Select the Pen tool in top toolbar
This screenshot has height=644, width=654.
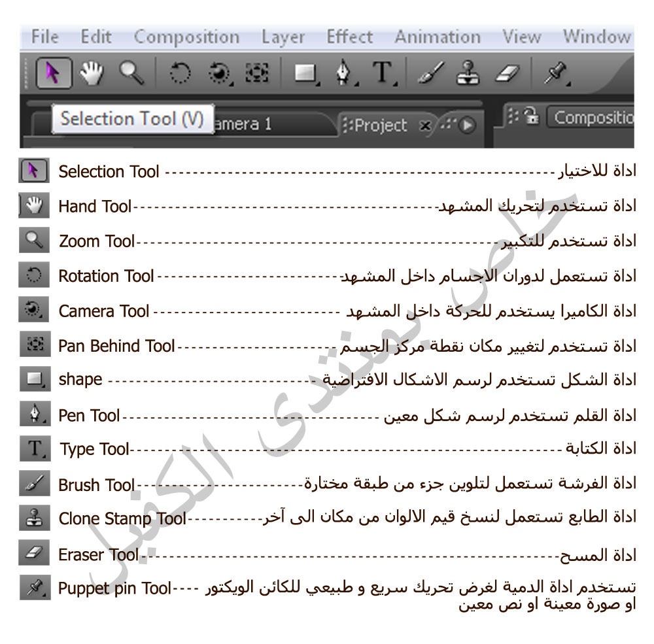tap(345, 74)
